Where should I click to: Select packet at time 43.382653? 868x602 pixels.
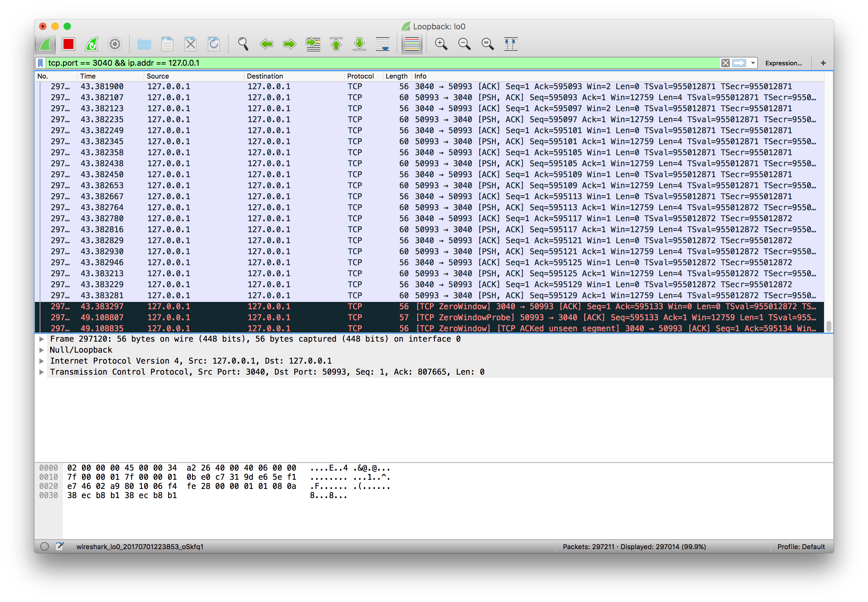click(x=429, y=185)
